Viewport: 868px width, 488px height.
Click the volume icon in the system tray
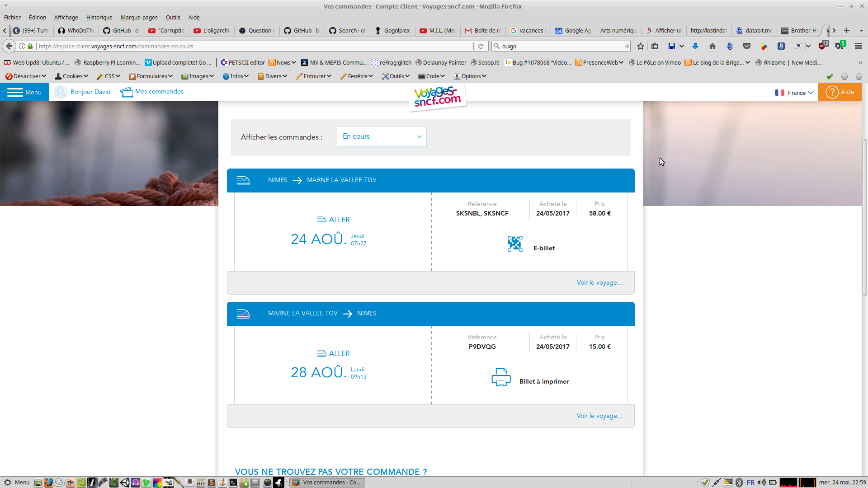[762, 483]
